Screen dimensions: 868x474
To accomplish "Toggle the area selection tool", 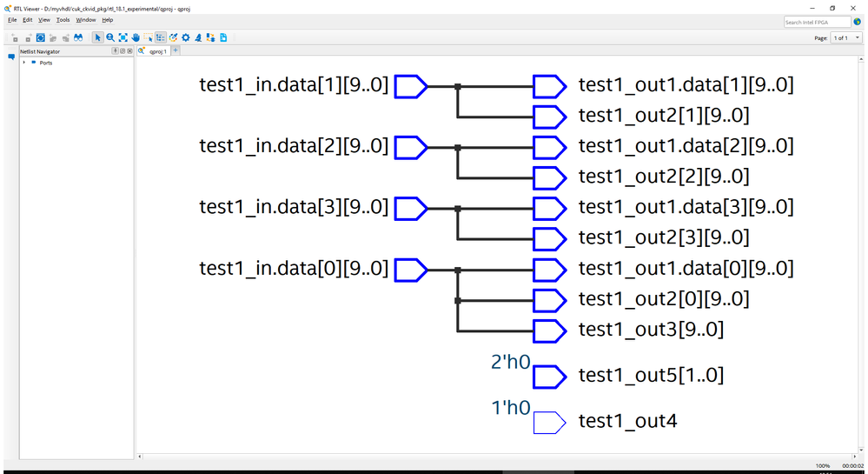I will pos(148,38).
